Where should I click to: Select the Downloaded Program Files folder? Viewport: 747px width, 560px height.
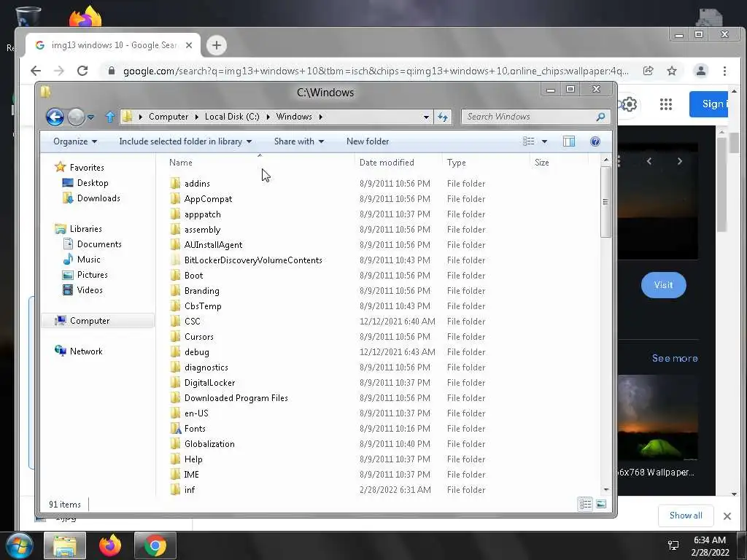point(236,397)
